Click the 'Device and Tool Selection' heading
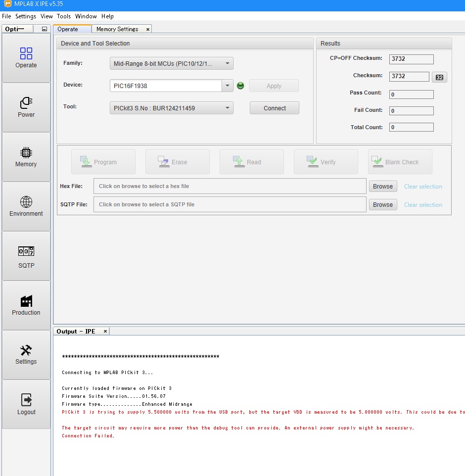Viewport: 465px width, 476px height. 95,44
